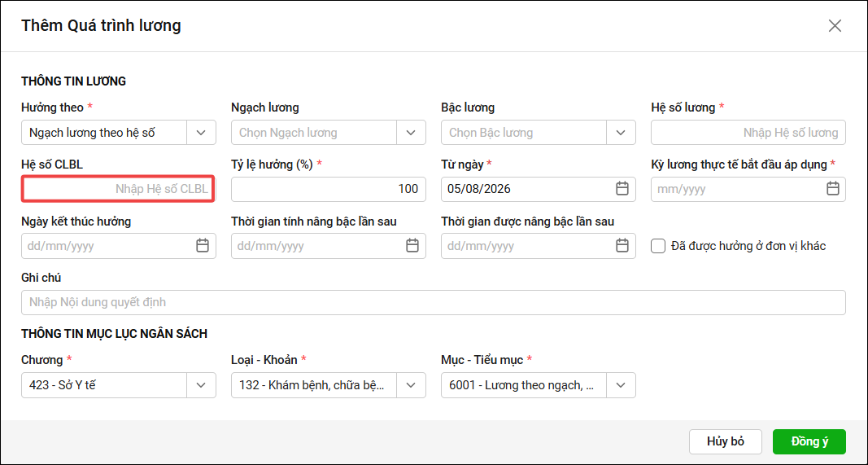
Task: Click the Hủy bỏ button
Action: [726, 441]
